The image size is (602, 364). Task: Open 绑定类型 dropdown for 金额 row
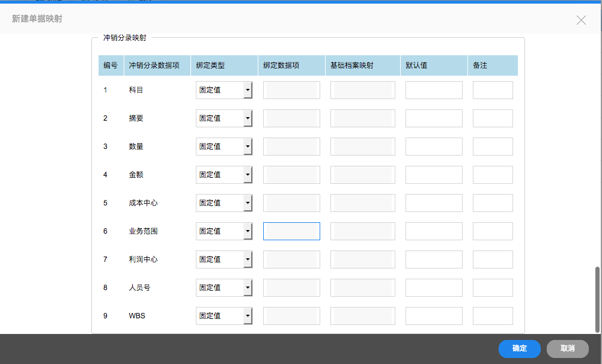[x=224, y=175]
